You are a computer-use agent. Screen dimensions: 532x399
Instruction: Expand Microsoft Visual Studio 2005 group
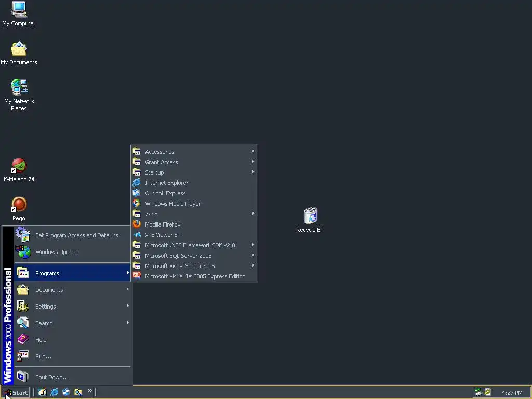tap(194, 266)
